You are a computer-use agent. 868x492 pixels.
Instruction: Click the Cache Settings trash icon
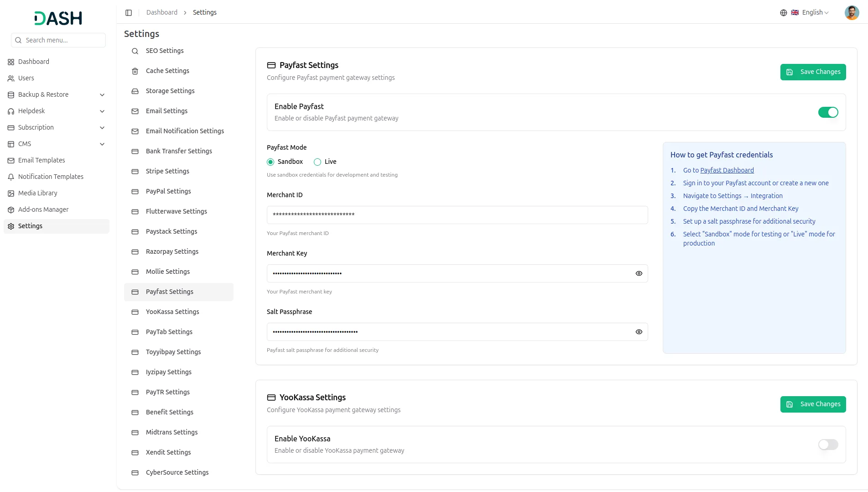pos(135,71)
